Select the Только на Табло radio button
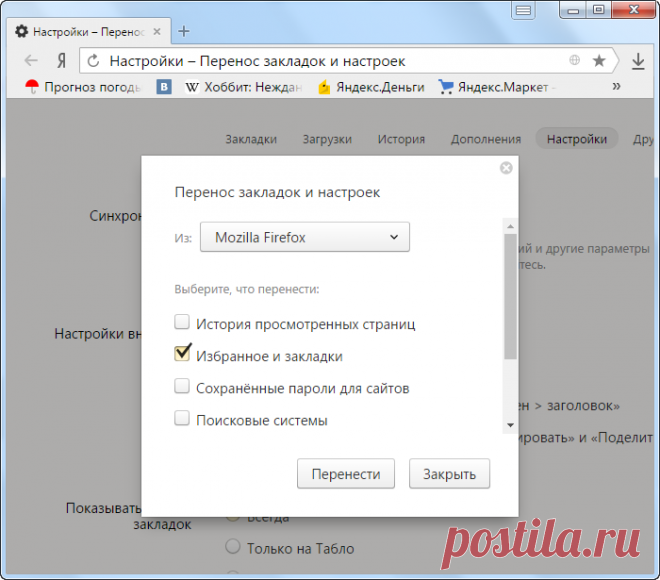Screen dimensions: 660x580 click(x=233, y=547)
